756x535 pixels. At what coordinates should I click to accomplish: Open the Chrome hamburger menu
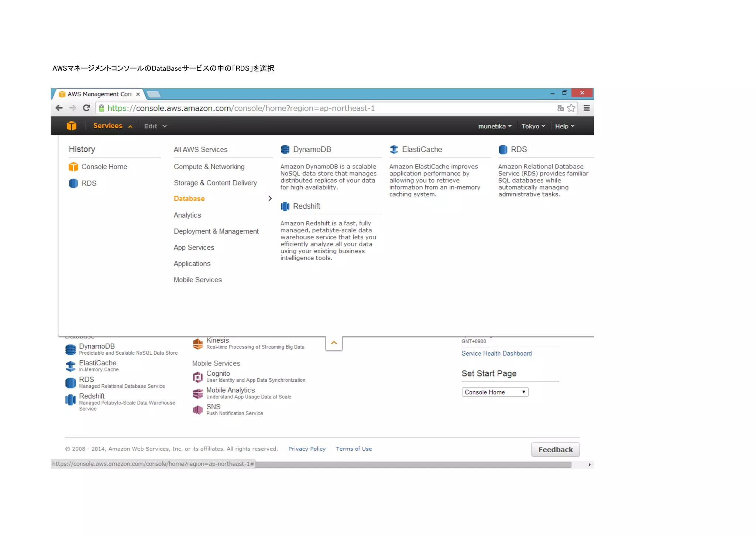click(587, 108)
